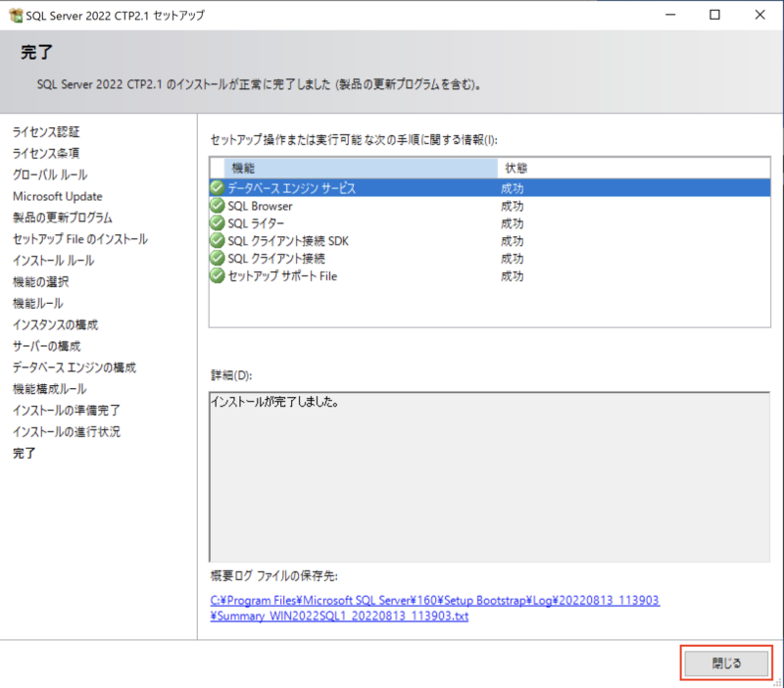Viewport: 784px width, 688px height.
Task: Click the 機能の選択 step
Action: point(40,282)
